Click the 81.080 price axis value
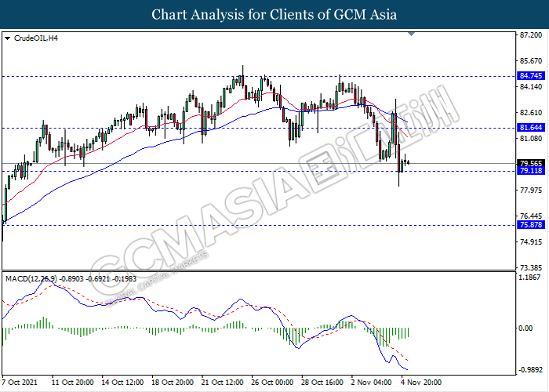This screenshot has height=392, width=549. click(531, 139)
